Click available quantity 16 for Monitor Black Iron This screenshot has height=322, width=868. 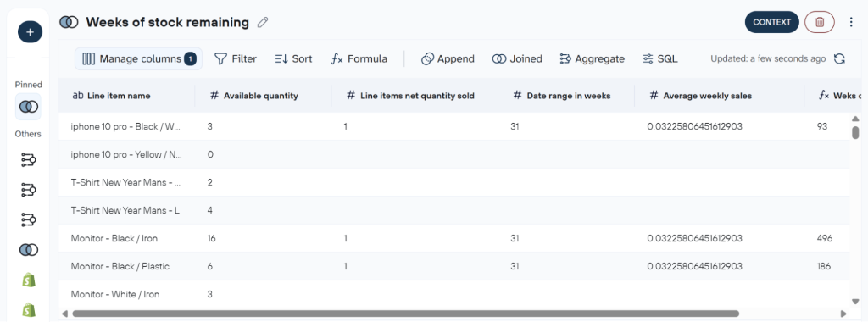coord(211,238)
